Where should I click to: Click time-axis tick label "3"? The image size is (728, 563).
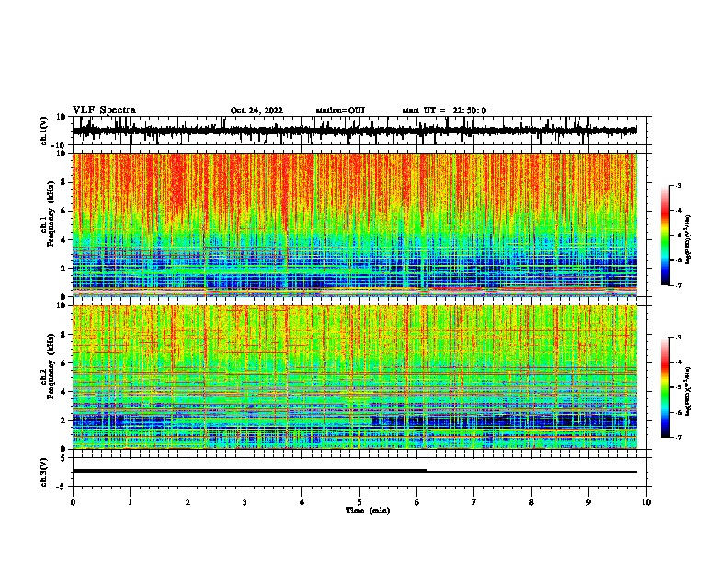245,502
